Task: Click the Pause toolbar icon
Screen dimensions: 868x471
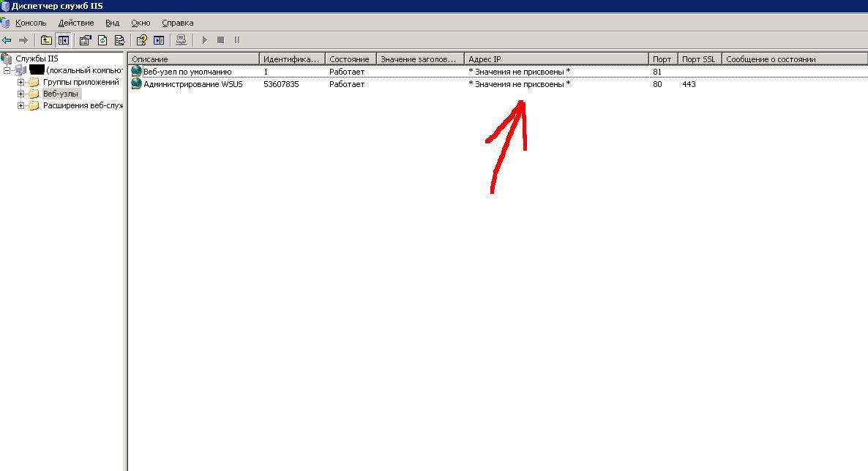Action: tap(237, 39)
